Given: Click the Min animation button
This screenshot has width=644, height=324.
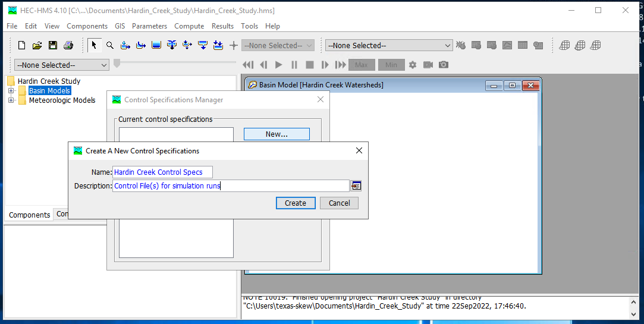Looking at the screenshot, I should pos(391,65).
